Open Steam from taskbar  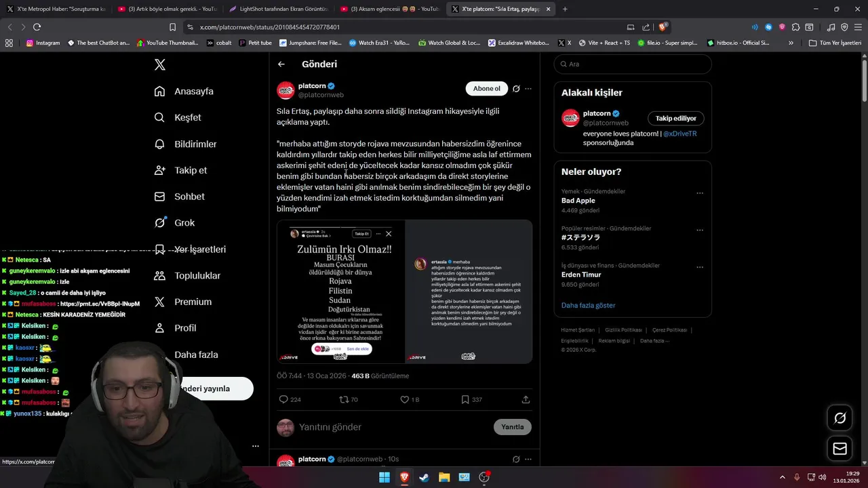tap(424, 477)
